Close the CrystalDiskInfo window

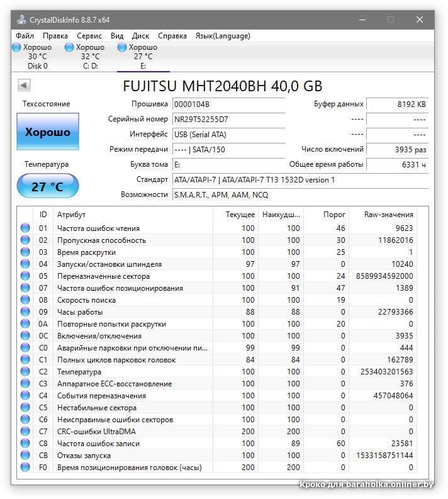pos(420,20)
